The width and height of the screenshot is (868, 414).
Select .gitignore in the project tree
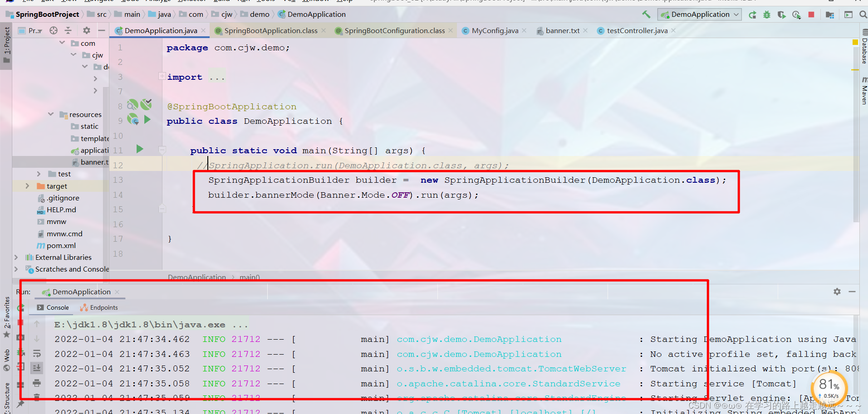(63, 198)
